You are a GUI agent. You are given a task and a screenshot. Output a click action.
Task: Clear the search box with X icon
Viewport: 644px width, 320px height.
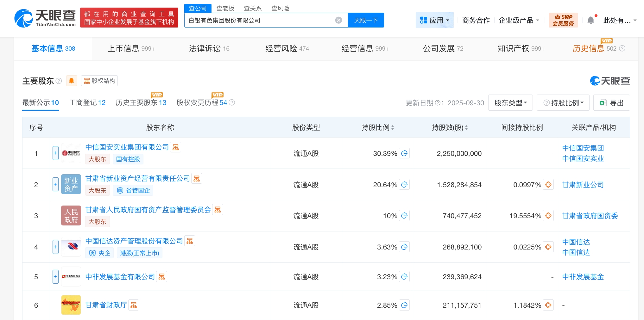[x=338, y=20]
